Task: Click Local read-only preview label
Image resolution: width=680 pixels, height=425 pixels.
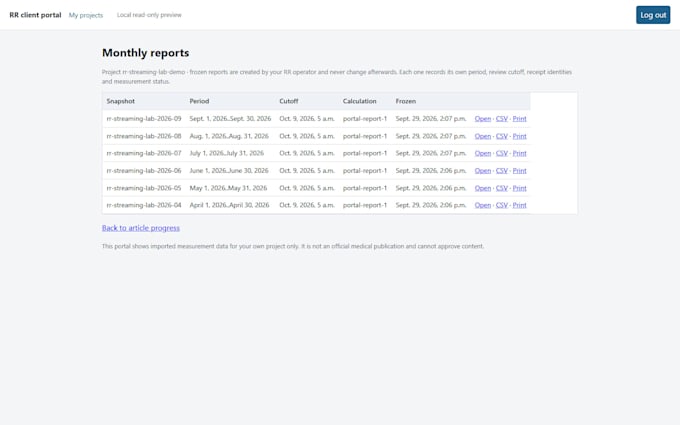Action: click(x=149, y=15)
